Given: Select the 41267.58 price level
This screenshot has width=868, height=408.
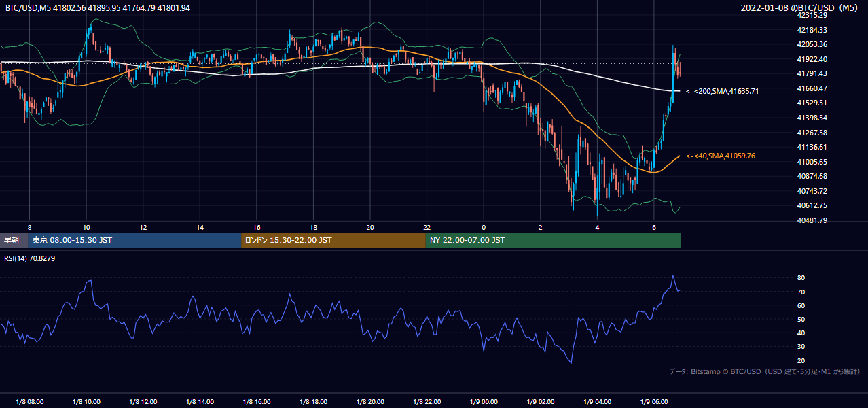Looking at the screenshot, I should pyautogui.click(x=812, y=133).
